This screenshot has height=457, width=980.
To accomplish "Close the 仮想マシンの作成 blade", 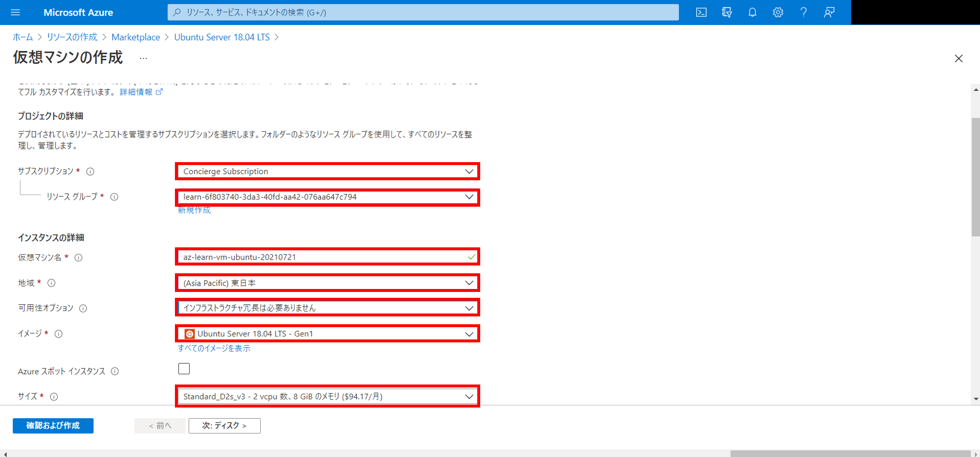I will coord(958,59).
